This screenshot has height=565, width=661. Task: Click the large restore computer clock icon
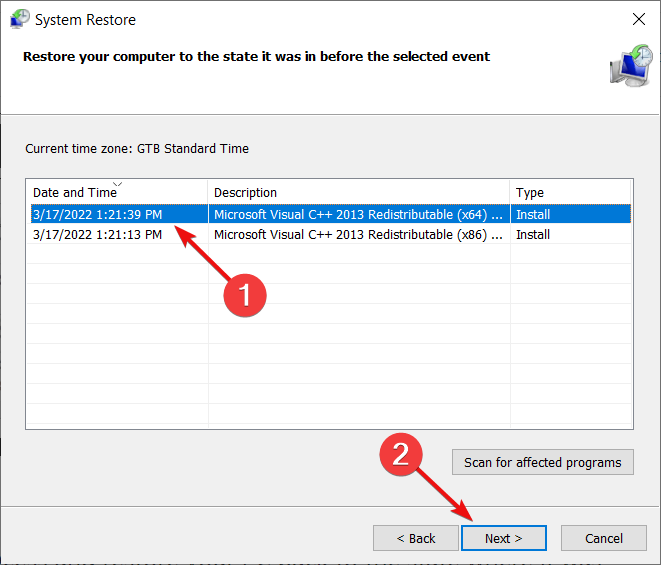coord(631,65)
